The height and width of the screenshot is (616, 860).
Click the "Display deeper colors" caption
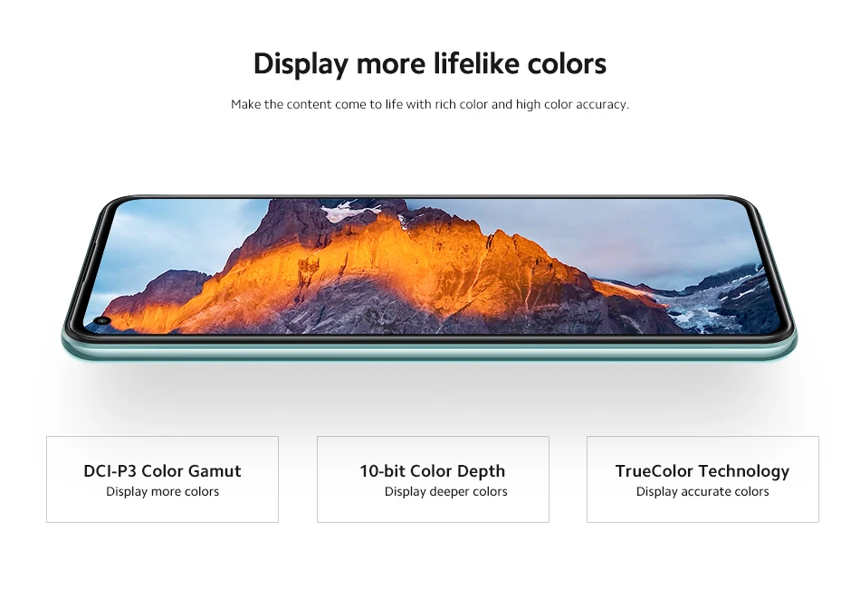(x=446, y=491)
